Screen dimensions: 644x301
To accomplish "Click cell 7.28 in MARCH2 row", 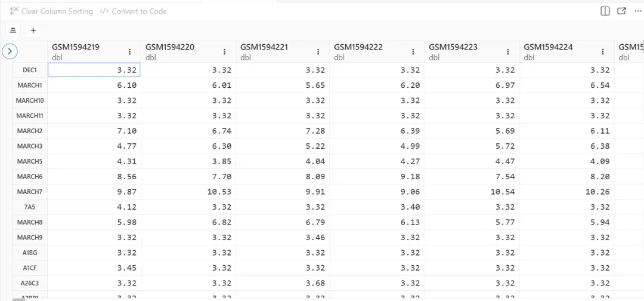I will click(x=283, y=131).
